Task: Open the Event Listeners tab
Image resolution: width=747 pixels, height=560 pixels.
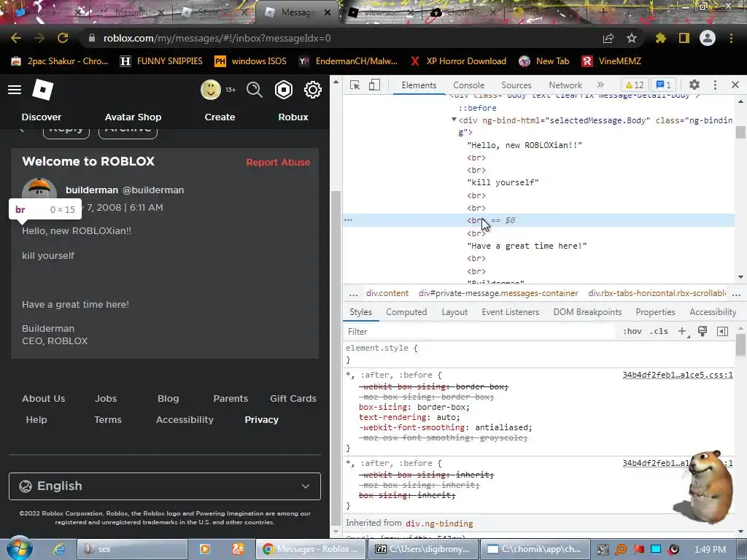Action: point(510,312)
